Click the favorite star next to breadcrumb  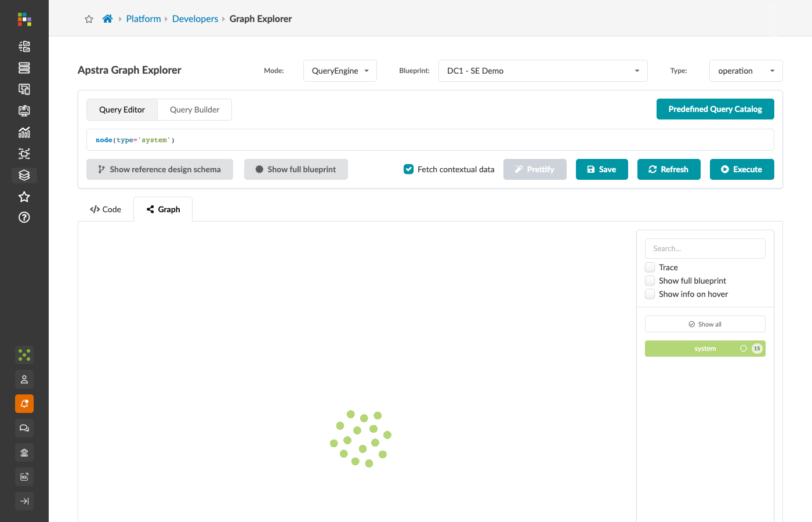coord(89,19)
